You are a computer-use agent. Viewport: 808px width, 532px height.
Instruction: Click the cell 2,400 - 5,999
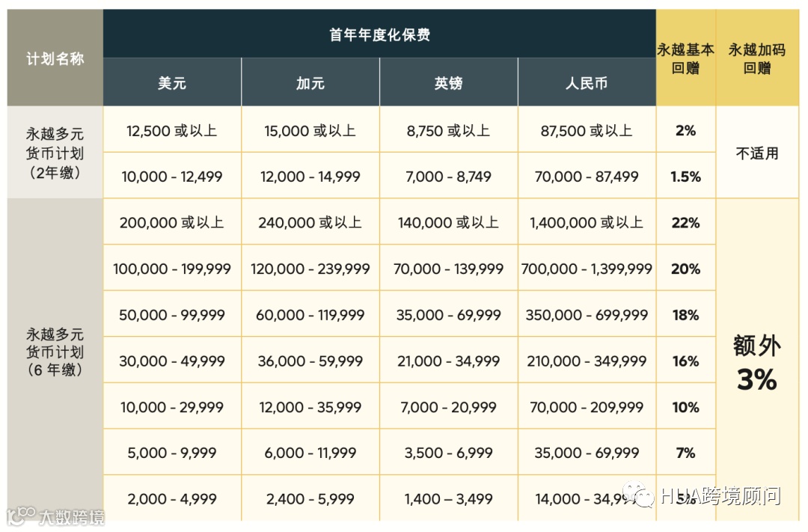click(310, 498)
